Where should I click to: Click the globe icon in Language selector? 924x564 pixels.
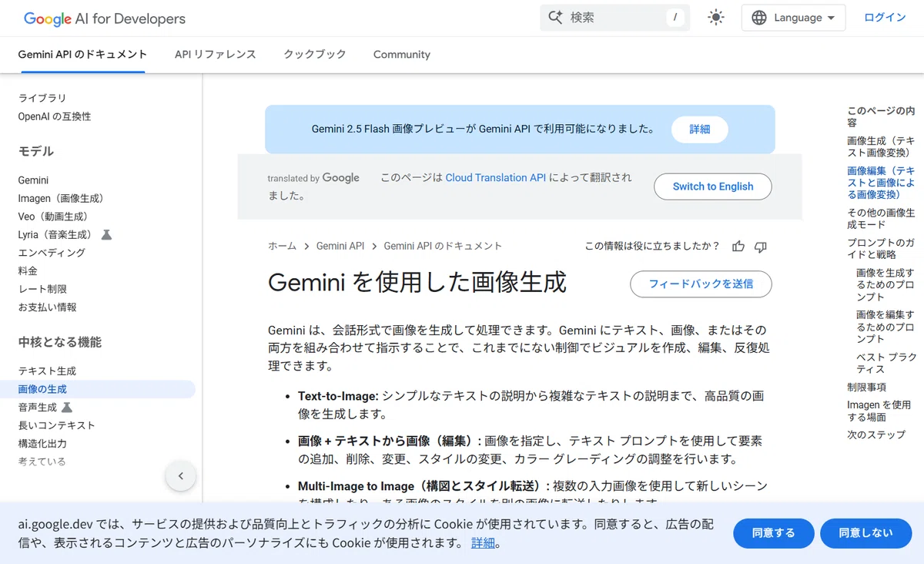[x=759, y=18]
